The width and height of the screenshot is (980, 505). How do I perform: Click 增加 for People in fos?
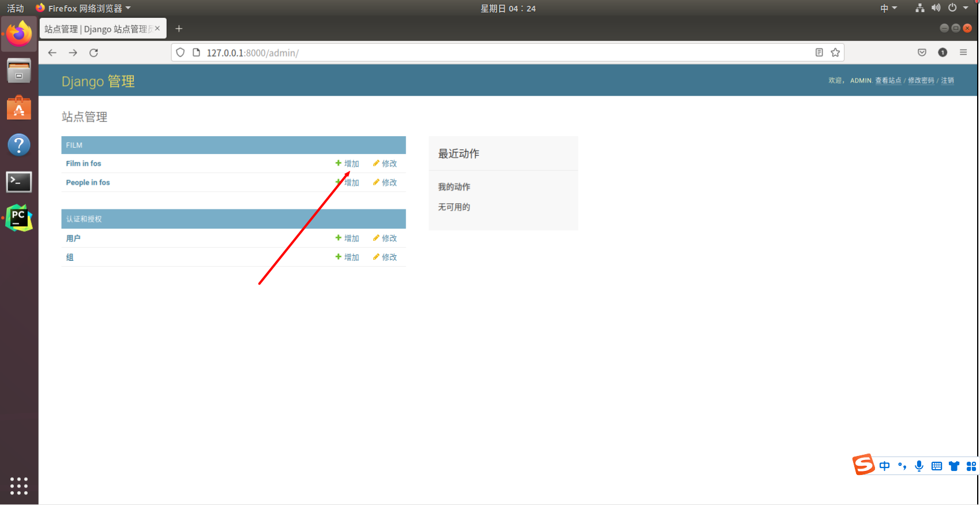click(x=347, y=182)
